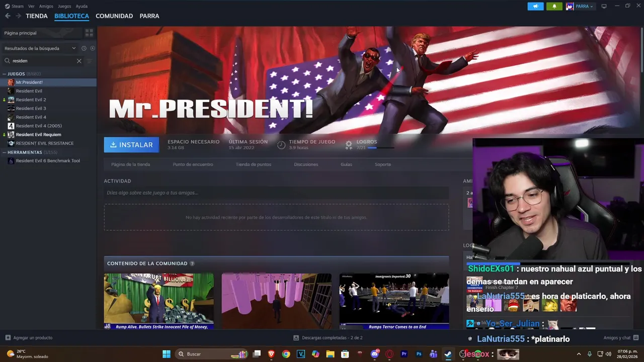Switch to Big Picture mode icon

[x=604, y=6]
